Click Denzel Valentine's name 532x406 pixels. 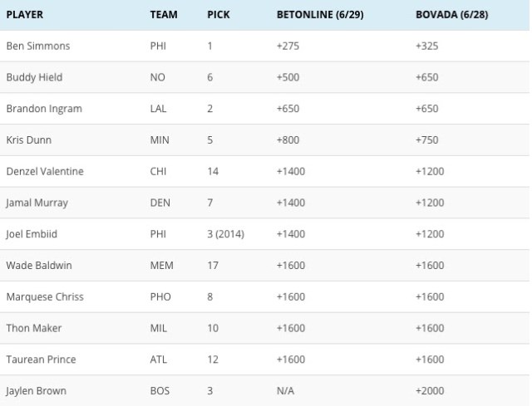45,171
